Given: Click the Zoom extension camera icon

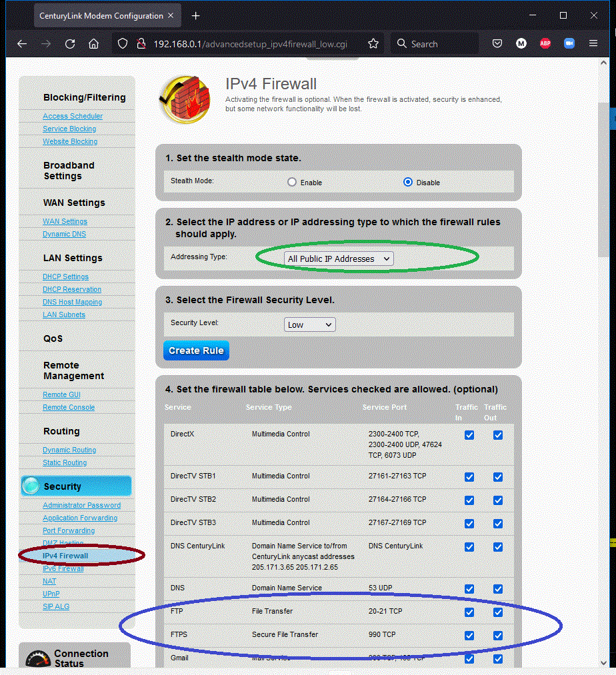Looking at the screenshot, I should (569, 44).
